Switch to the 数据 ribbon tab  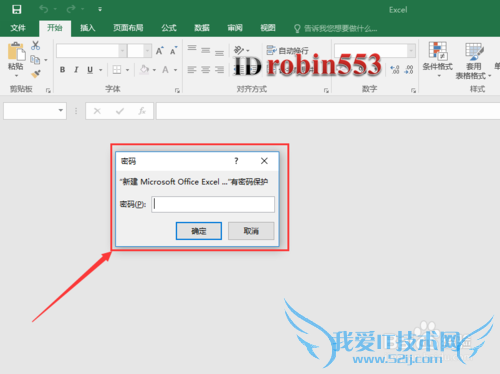[x=202, y=28]
